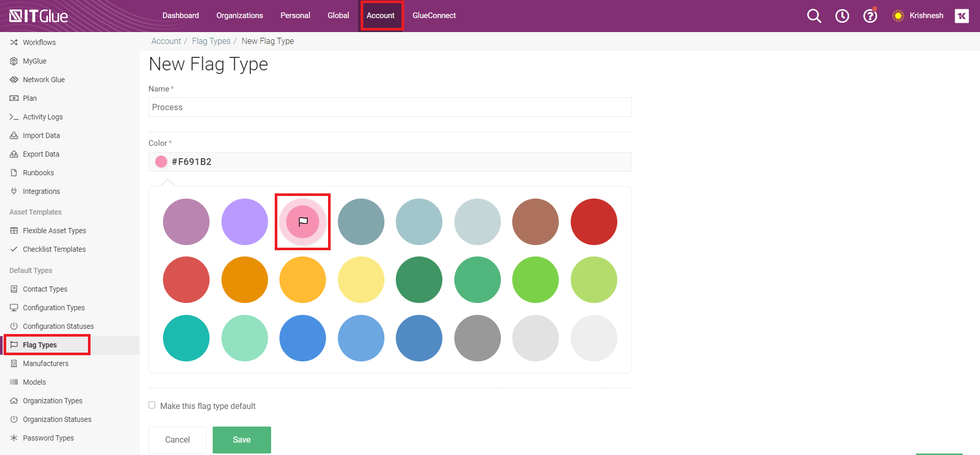This screenshot has height=455, width=980.
Task: Go to Flag Types breadcrumb link
Action: (x=211, y=41)
